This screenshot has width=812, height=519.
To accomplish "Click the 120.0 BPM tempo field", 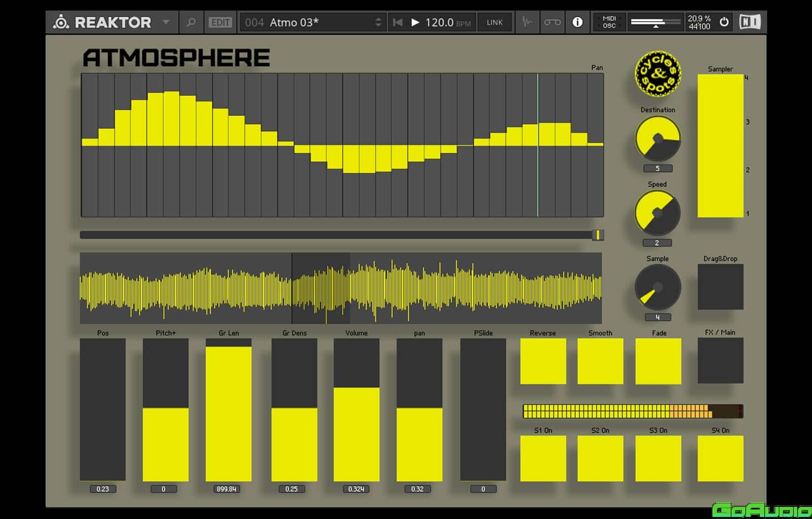I will [448, 22].
